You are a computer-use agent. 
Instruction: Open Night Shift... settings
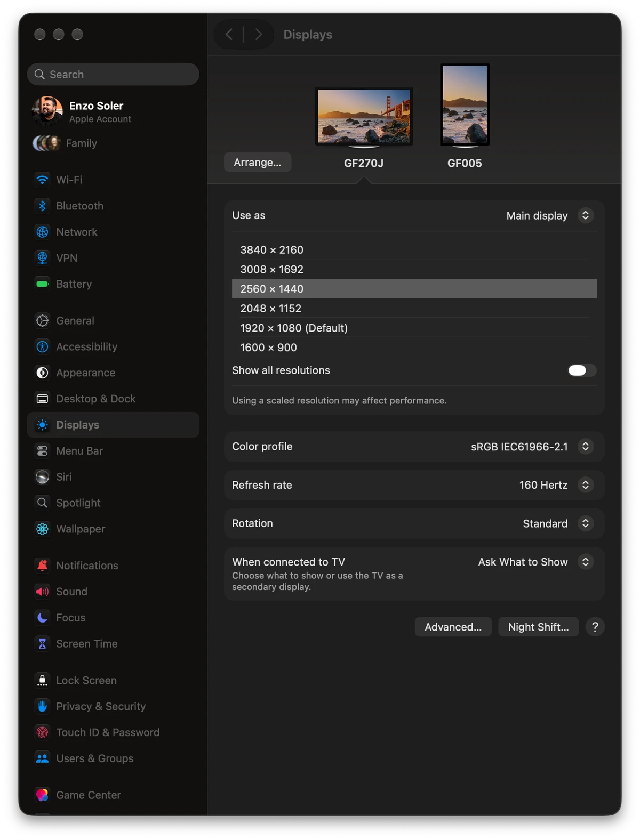(538, 627)
